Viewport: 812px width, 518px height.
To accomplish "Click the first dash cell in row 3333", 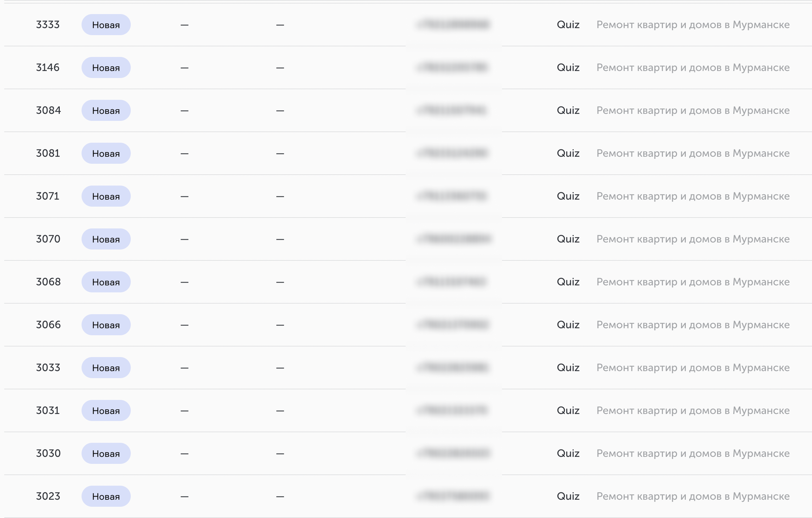I will pos(185,25).
